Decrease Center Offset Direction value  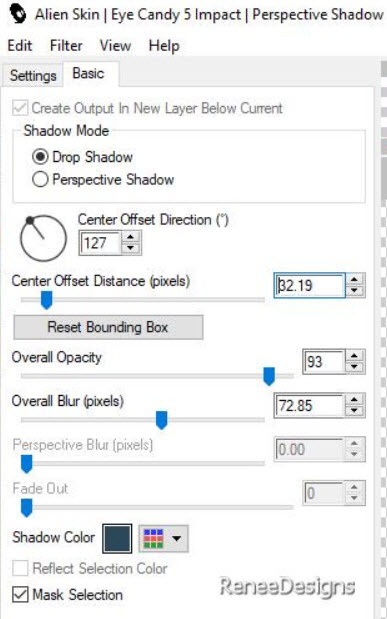pos(131,248)
